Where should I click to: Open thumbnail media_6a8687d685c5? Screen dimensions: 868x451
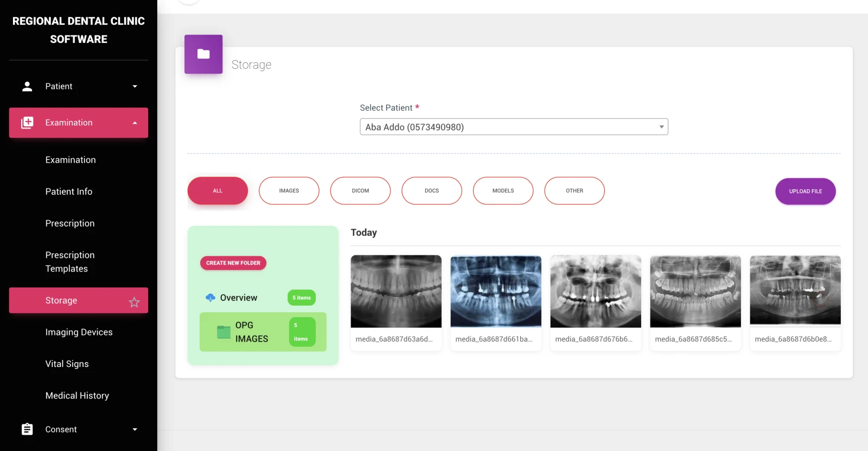click(695, 292)
